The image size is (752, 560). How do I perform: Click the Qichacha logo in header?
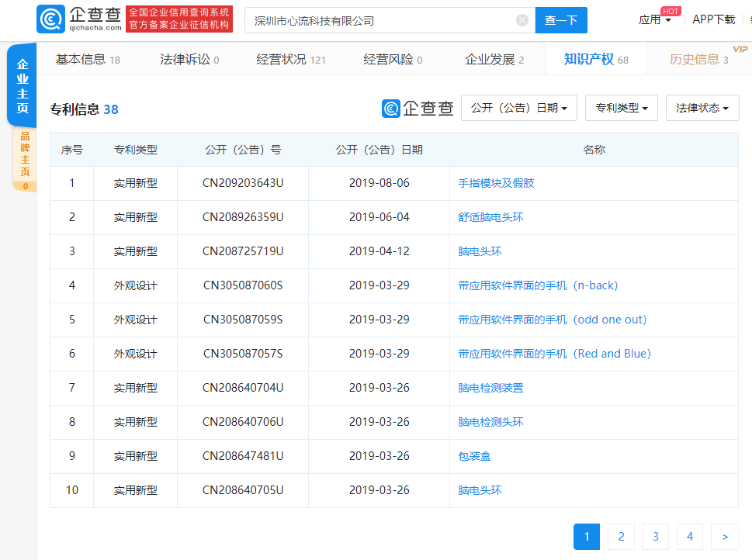79,19
